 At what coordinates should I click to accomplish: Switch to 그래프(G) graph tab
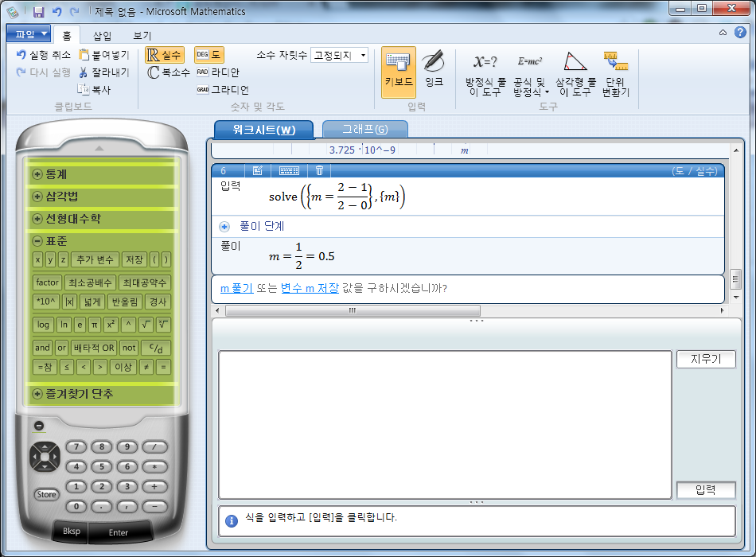coord(365,129)
